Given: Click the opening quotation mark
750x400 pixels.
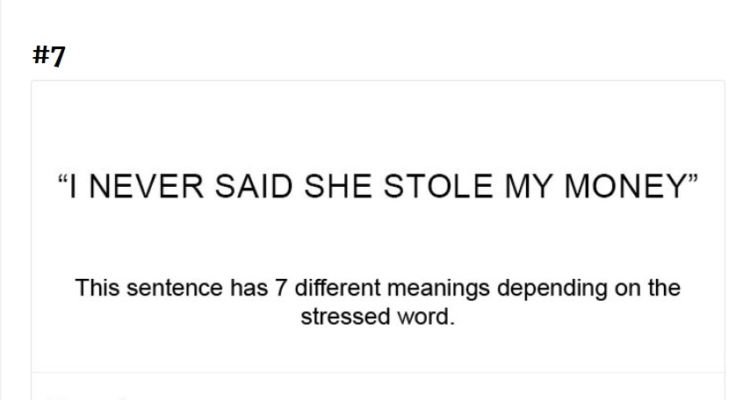Looking at the screenshot, I should pos(63,180).
